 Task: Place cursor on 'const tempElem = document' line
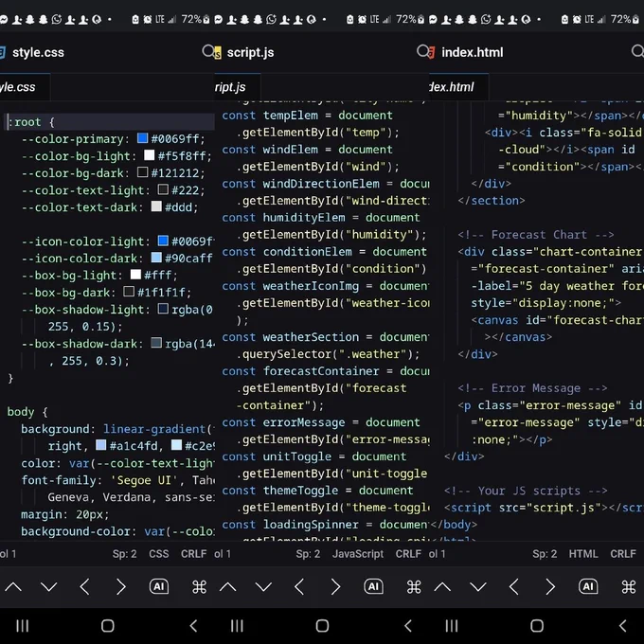307,116
